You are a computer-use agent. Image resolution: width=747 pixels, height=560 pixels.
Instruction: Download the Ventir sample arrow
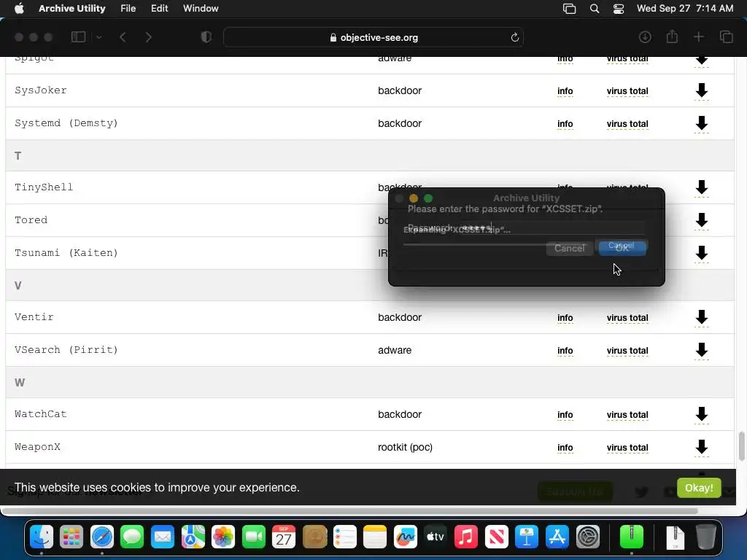pyautogui.click(x=701, y=317)
